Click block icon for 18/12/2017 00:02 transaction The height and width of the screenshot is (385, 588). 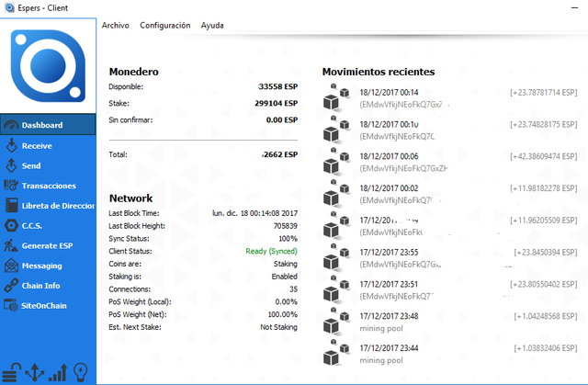coord(336,194)
